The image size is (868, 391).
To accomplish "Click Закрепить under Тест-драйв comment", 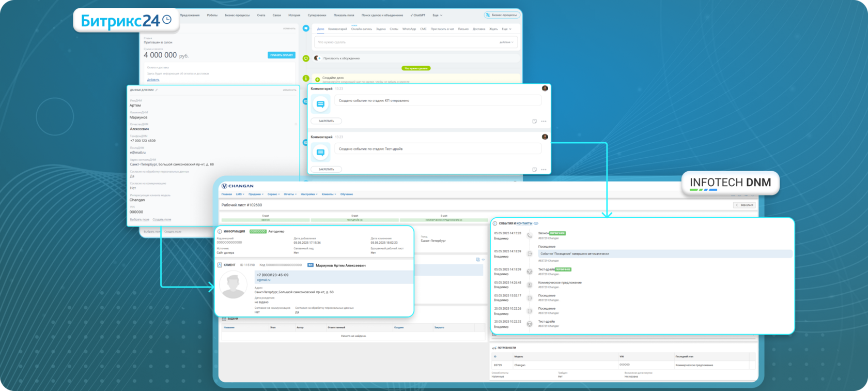I will point(327,169).
